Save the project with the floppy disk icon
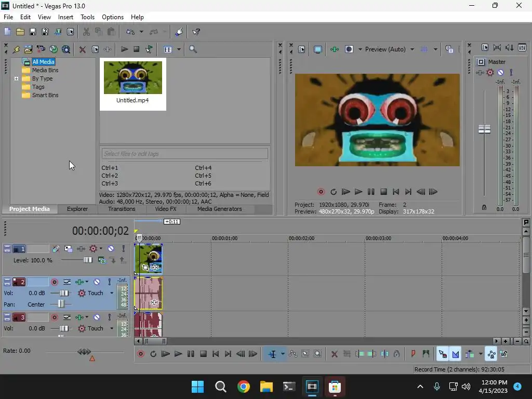Image resolution: width=532 pixels, height=399 pixels. pos(33,32)
